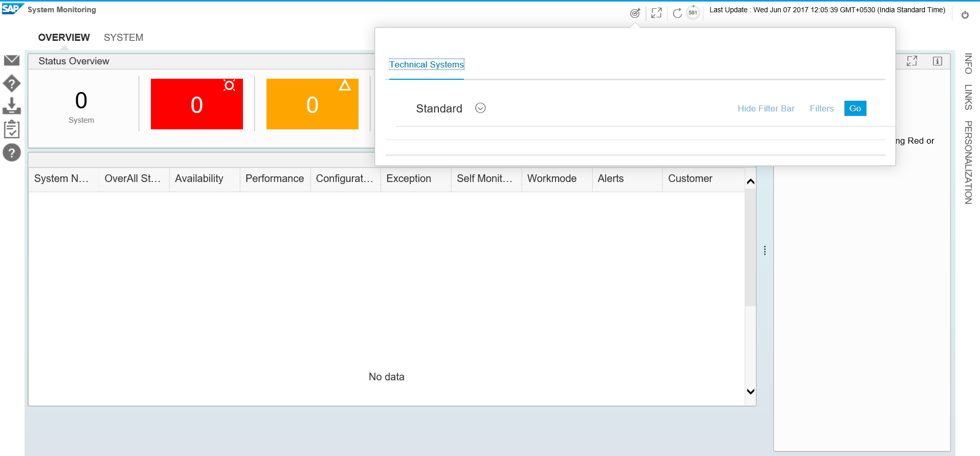Maximize the right side panel

(912, 61)
